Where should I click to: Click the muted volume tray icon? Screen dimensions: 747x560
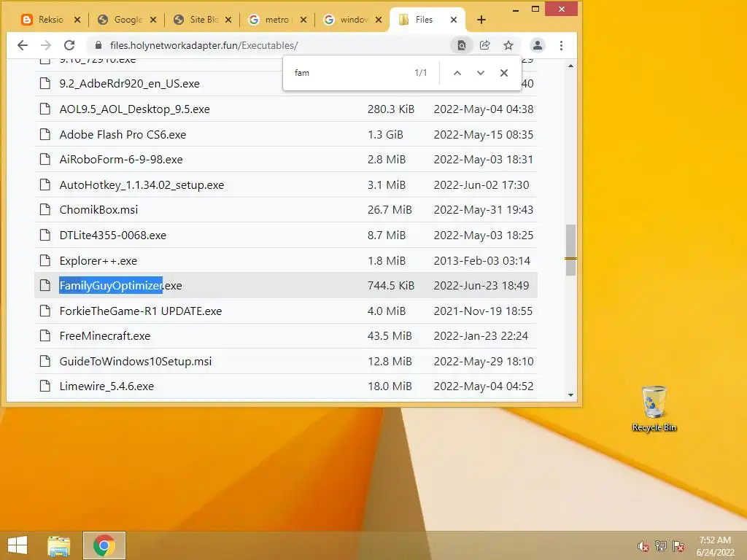coord(643,546)
